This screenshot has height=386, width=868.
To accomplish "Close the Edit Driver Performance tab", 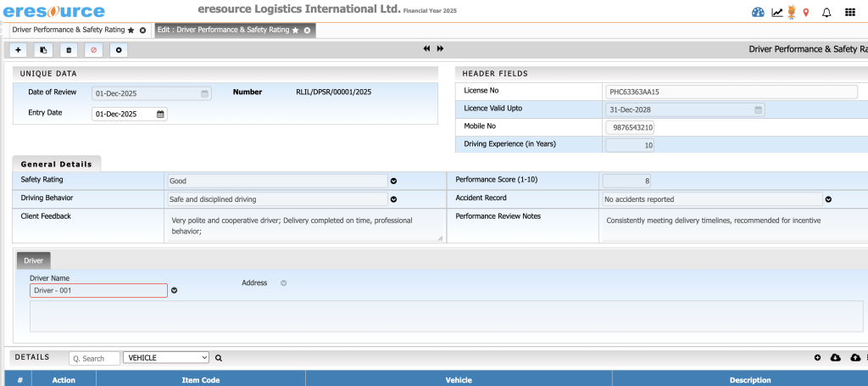I will (307, 30).
